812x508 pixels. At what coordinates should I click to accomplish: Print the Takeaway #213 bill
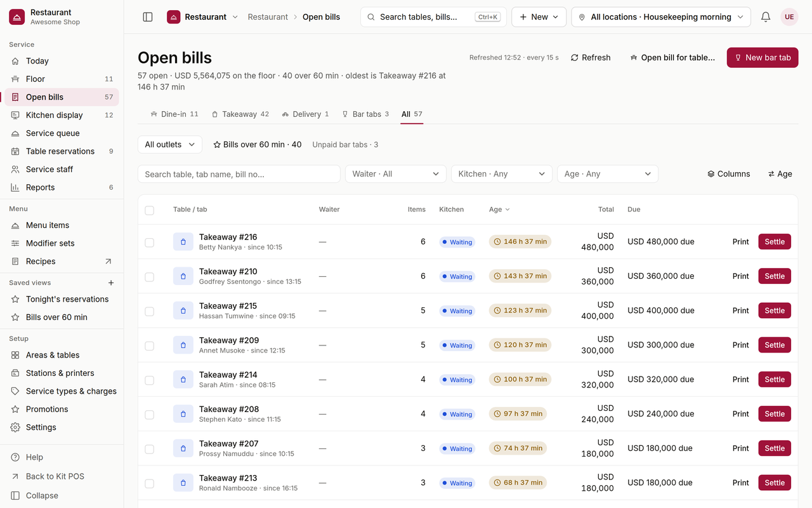tap(741, 483)
